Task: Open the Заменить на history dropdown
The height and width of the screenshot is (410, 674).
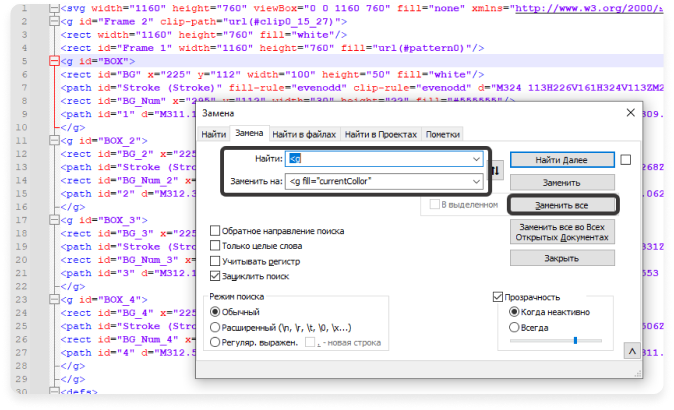Action: [476, 181]
